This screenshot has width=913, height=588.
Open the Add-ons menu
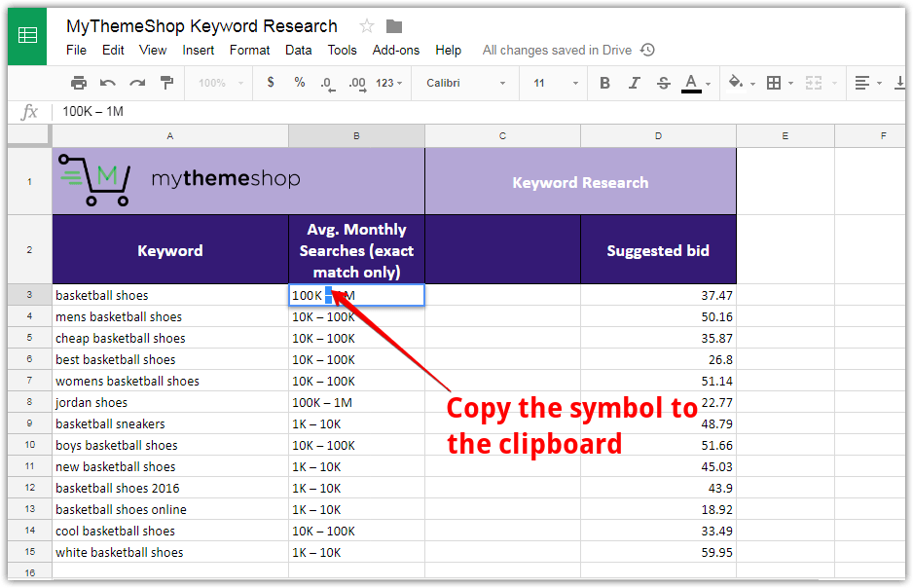pos(396,50)
